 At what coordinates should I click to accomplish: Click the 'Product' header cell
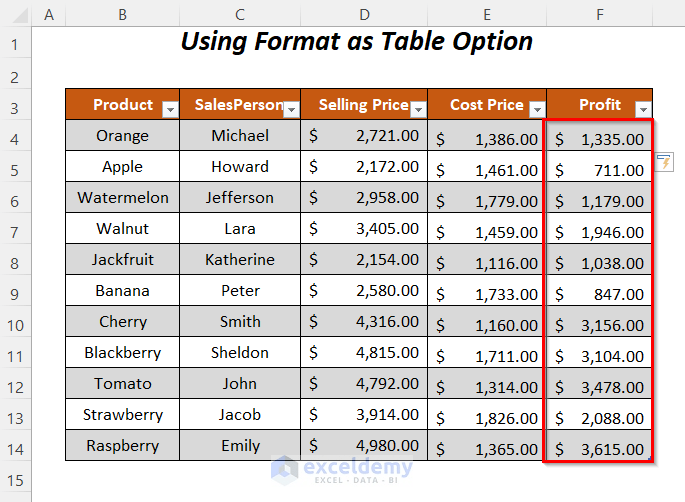[x=123, y=104]
